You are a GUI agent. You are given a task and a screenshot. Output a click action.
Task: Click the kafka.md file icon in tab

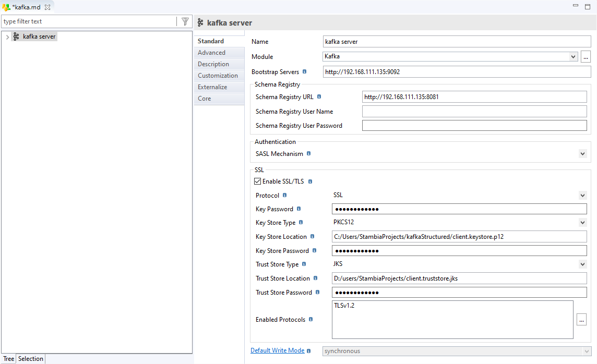pyautogui.click(x=6, y=7)
